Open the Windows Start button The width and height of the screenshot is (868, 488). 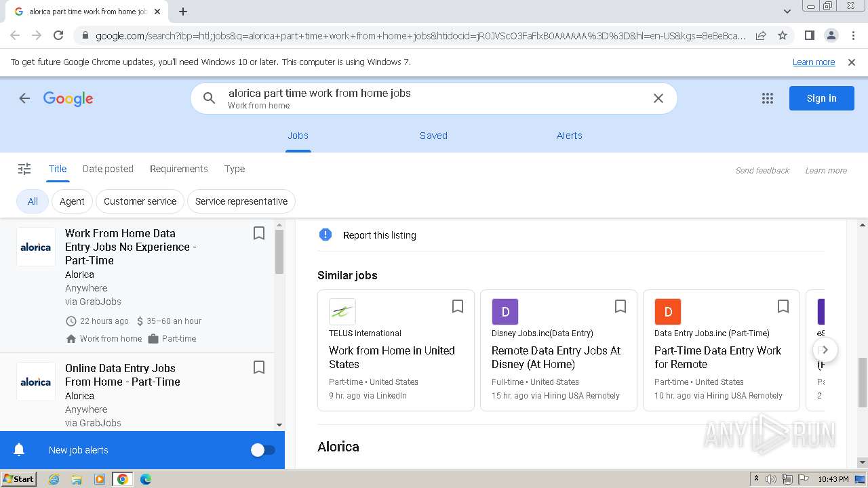click(x=19, y=479)
